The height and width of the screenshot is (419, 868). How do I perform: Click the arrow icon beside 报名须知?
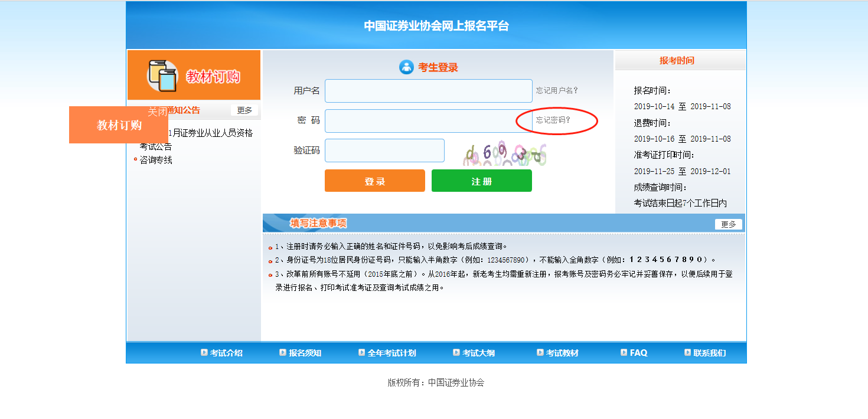(282, 352)
